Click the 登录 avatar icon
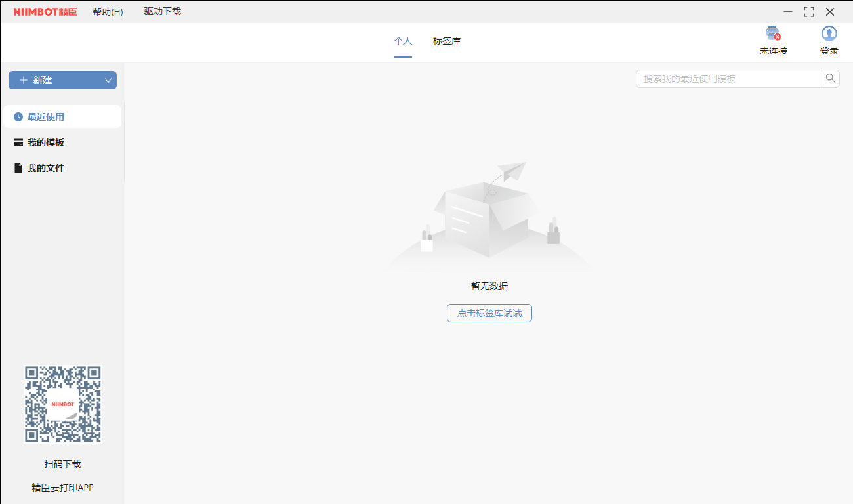 pyautogui.click(x=829, y=33)
